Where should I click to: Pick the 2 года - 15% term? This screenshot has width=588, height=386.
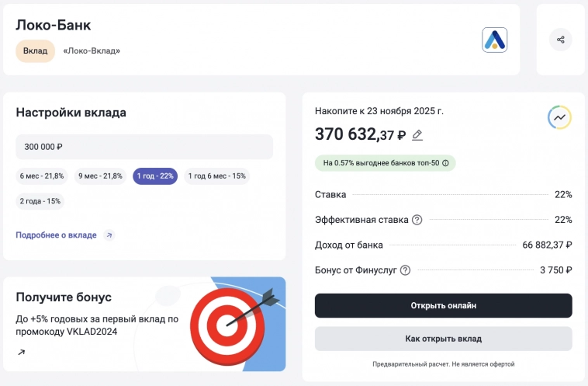(x=40, y=201)
